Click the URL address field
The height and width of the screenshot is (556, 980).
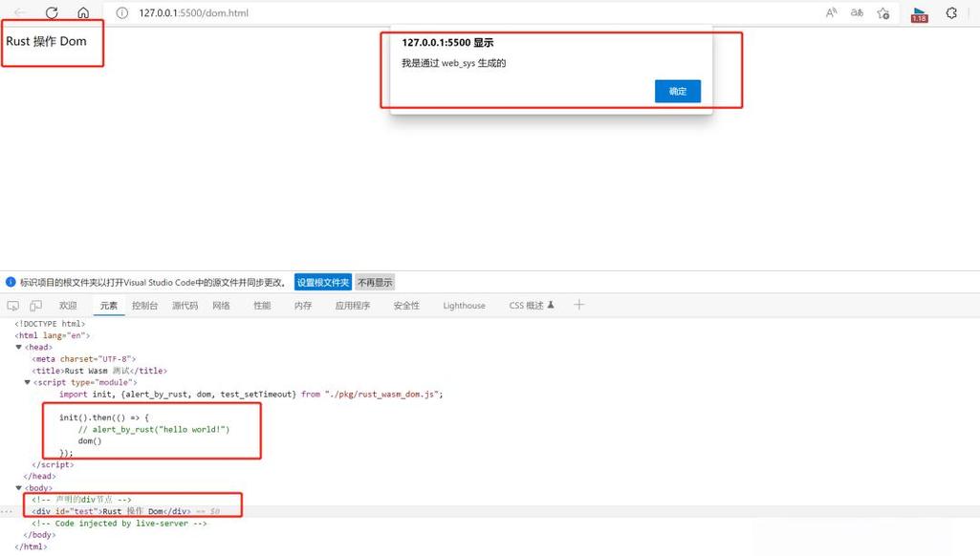click(193, 12)
